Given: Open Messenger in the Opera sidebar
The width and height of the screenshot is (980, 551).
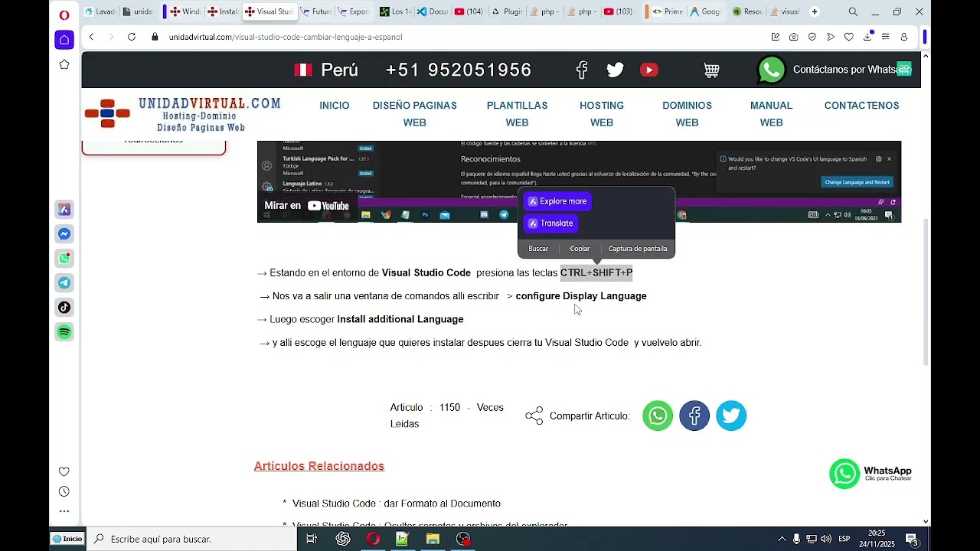Looking at the screenshot, I should coord(64,234).
